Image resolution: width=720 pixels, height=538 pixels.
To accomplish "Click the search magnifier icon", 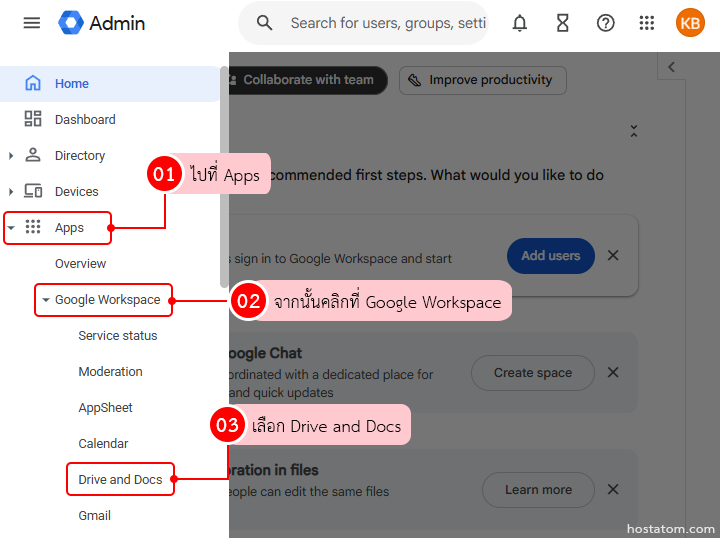I will point(264,22).
